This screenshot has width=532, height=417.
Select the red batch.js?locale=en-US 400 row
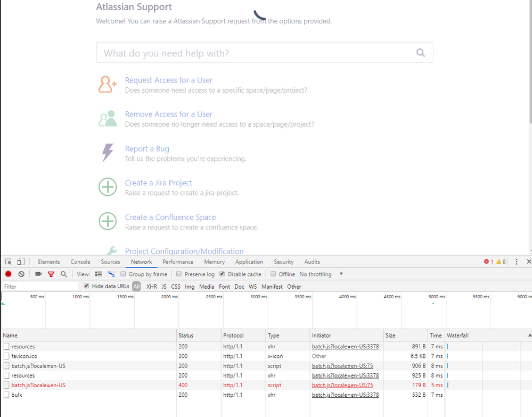[266, 385]
